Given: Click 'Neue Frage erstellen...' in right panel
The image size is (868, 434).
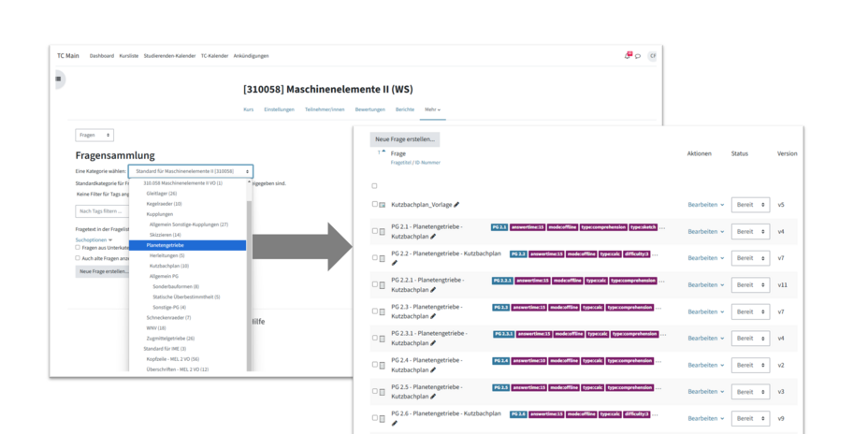Looking at the screenshot, I should 405,139.
